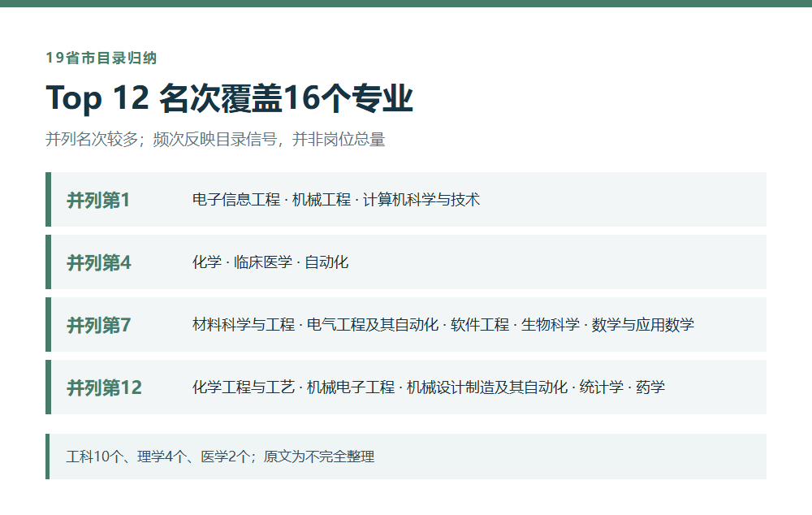
Task: Click the footnote '工科10个、理学4个、医学2个'
Action: pos(220,457)
